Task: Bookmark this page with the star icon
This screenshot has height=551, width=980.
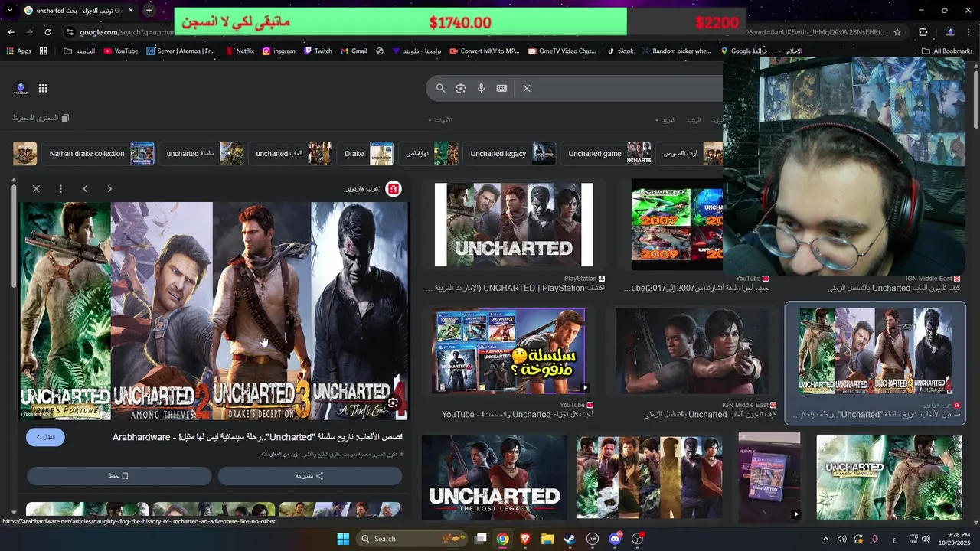Action: coord(897,32)
